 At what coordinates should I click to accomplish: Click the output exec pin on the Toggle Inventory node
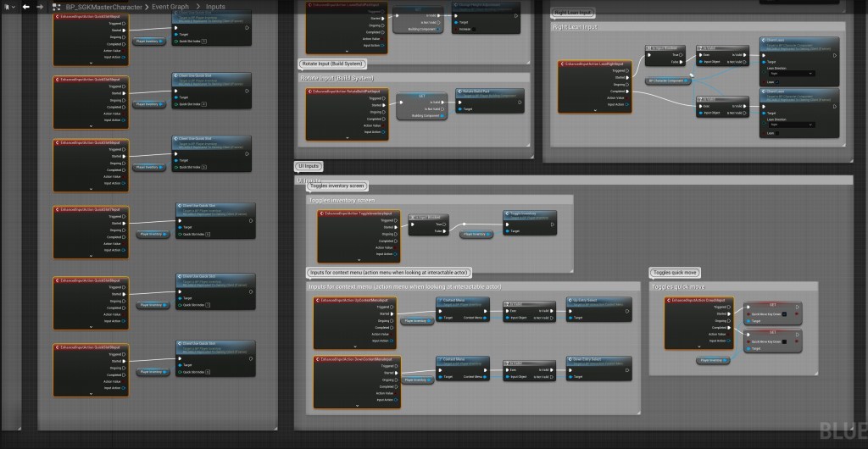pyautogui.click(x=551, y=224)
